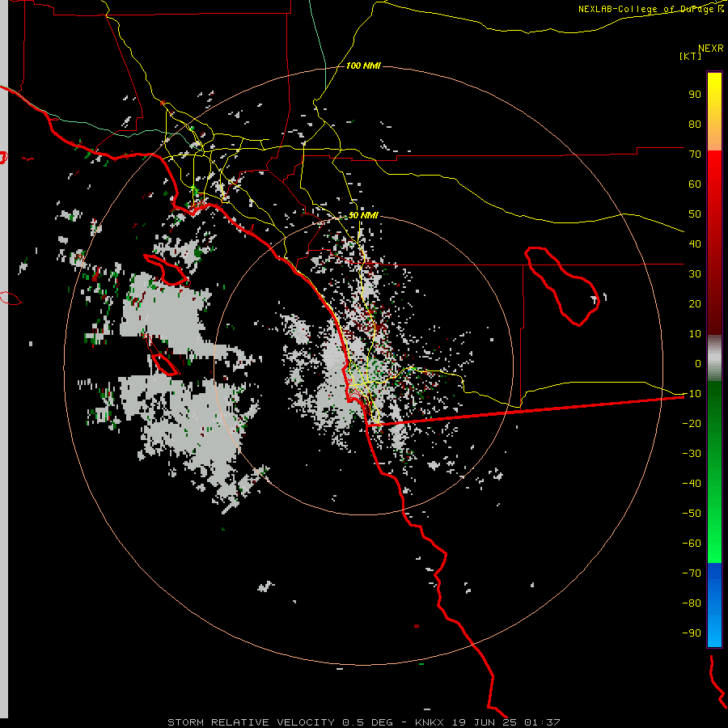Click the 40 value on the velocity scale
Viewport: 728px width, 728px height.
click(x=695, y=244)
